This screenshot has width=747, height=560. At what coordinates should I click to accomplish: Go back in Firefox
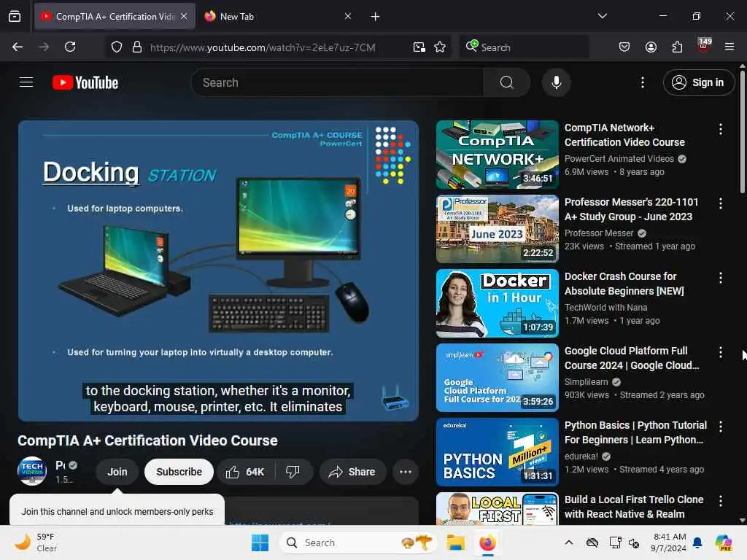coord(18,47)
